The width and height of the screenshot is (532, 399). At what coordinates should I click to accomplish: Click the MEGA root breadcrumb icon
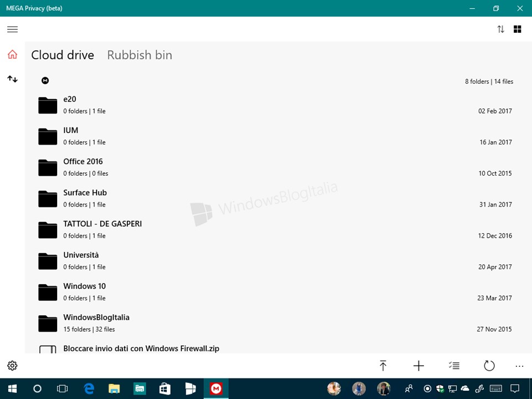(45, 80)
